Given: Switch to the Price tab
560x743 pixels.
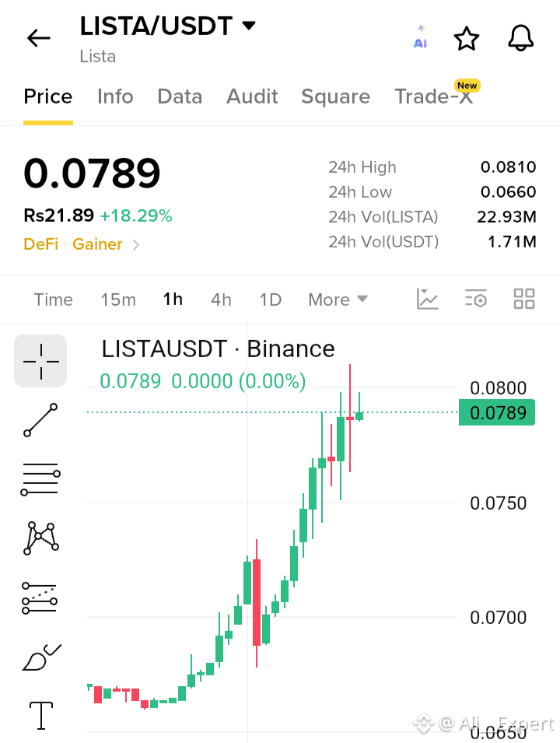Looking at the screenshot, I should 48,96.
